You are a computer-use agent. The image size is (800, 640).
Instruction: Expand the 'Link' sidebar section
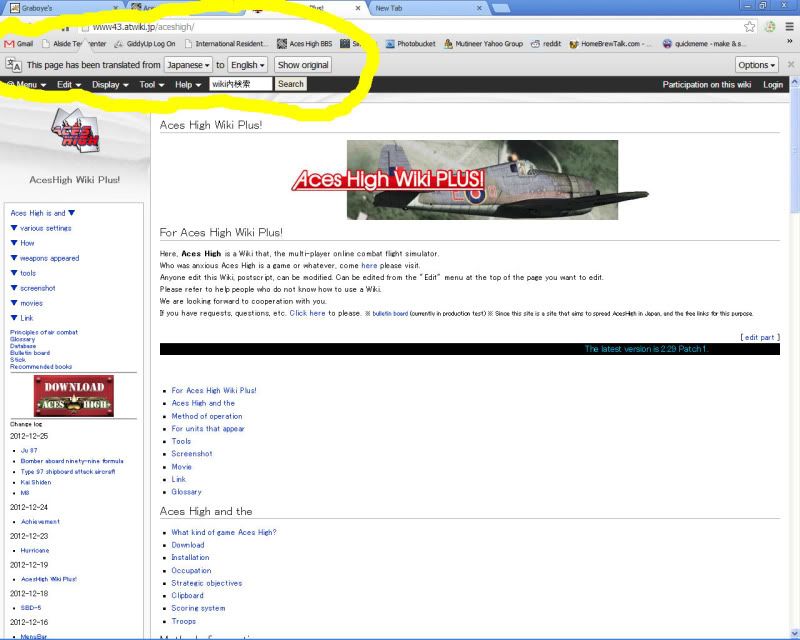tap(22, 318)
